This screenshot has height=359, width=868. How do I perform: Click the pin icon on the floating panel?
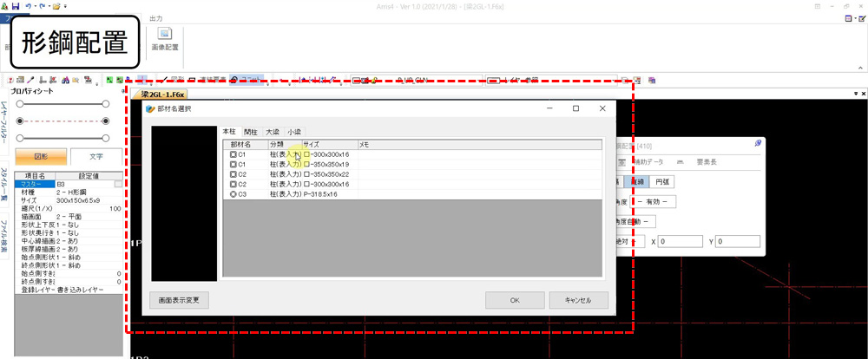pyautogui.click(x=757, y=144)
